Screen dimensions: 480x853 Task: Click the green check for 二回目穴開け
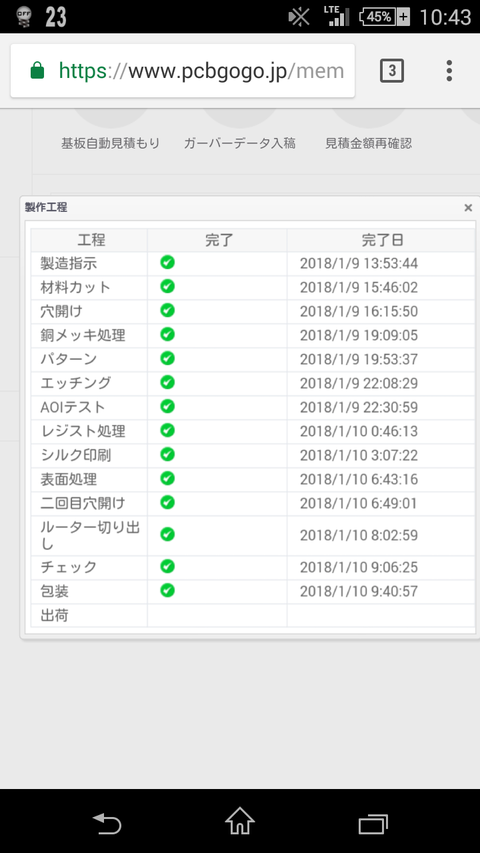168,502
